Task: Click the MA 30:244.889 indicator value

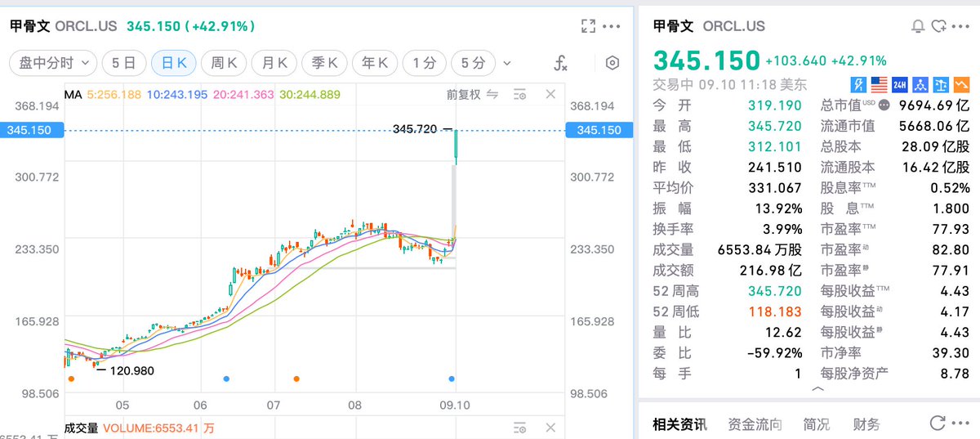Action: [x=310, y=95]
